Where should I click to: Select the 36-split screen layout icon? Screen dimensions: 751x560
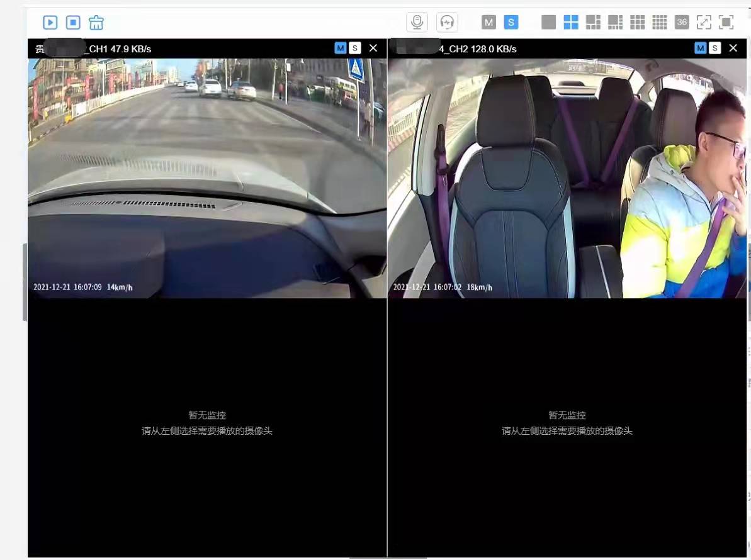(681, 22)
